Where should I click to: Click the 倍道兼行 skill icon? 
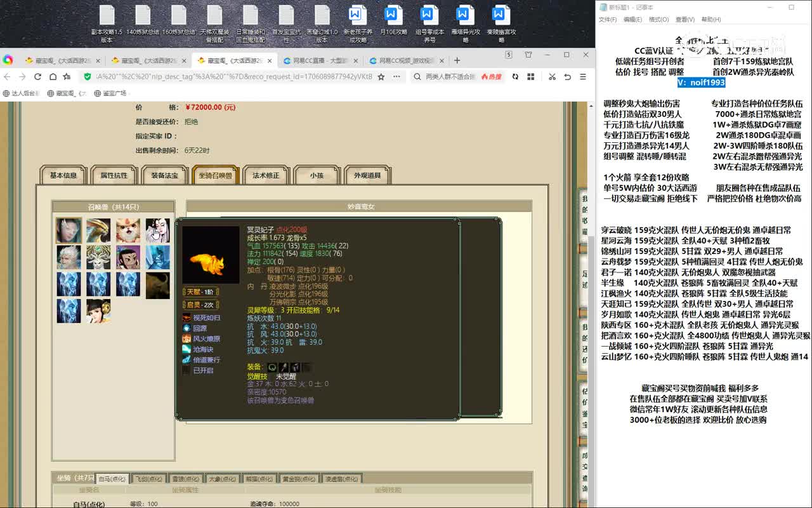click(187, 359)
